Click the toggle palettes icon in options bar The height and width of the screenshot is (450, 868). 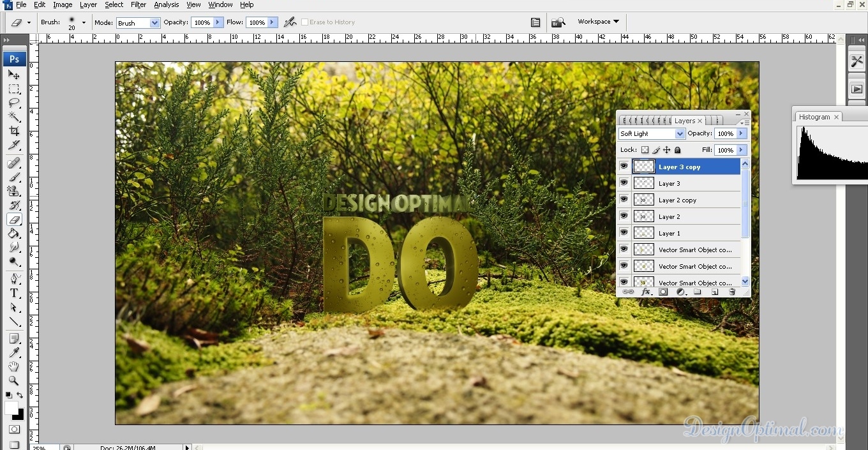pos(535,22)
